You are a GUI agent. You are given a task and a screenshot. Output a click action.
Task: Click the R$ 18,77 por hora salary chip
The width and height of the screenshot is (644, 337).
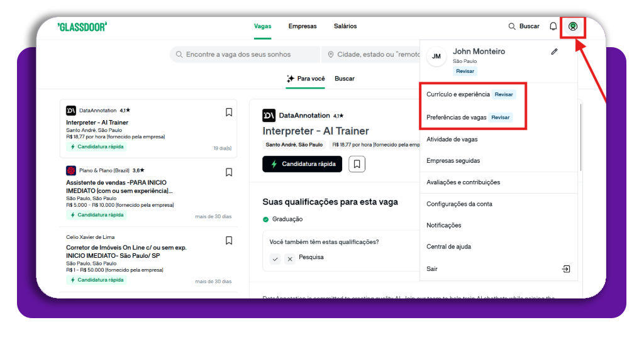coord(375,145)
